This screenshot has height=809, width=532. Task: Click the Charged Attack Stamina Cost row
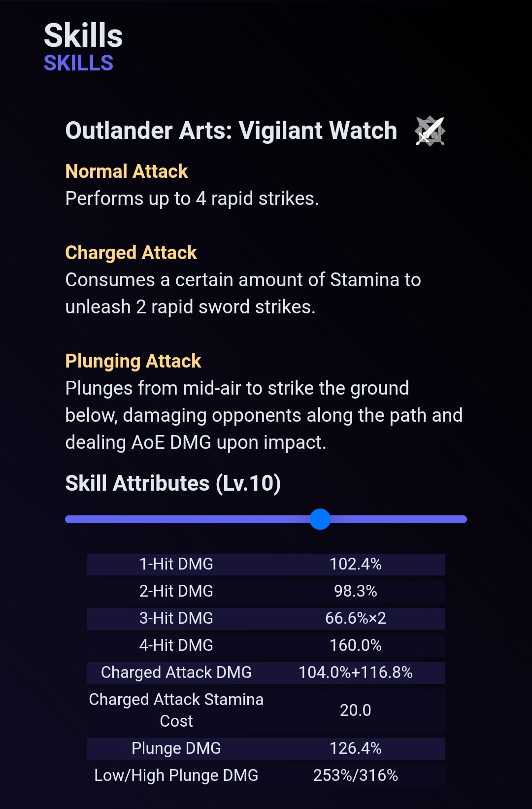[266, 710]
